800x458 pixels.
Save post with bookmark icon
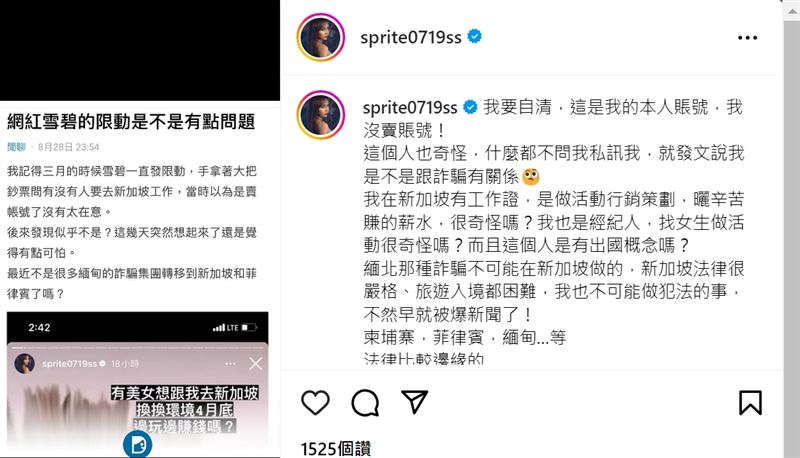(750, 402)
